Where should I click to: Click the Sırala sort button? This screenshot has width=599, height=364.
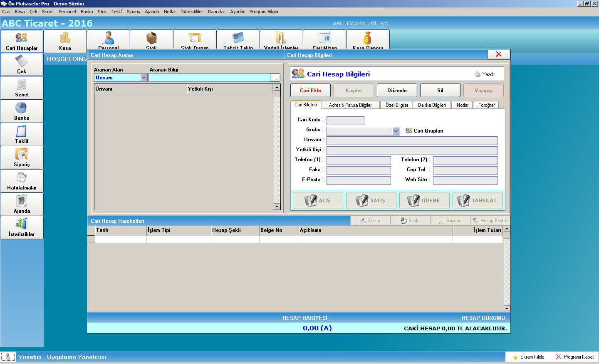click(410, 221)
